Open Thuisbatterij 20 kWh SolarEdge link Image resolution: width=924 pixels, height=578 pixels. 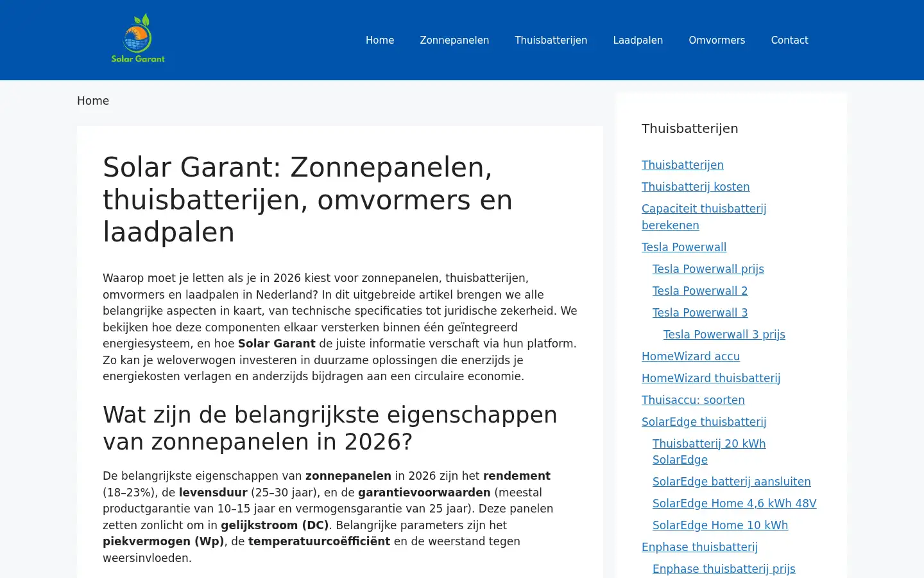pos(709,451)
